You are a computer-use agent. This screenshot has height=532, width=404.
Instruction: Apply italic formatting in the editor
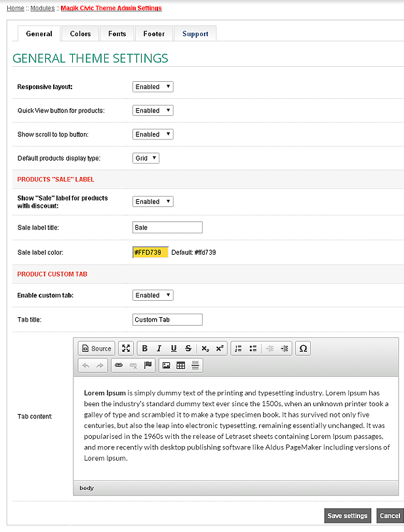[x=159, y=349]
